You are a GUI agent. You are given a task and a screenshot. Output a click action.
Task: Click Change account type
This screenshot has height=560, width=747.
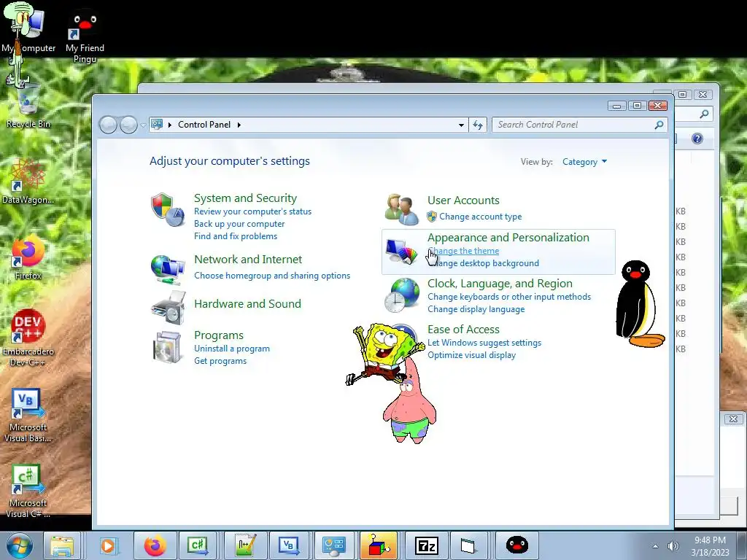(480, 217)
